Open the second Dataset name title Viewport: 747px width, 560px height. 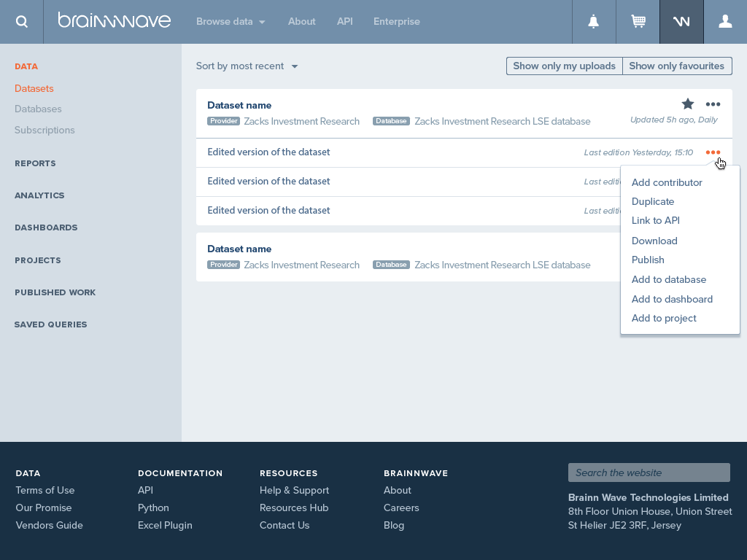pyautogui.click(x=239, y=249)
